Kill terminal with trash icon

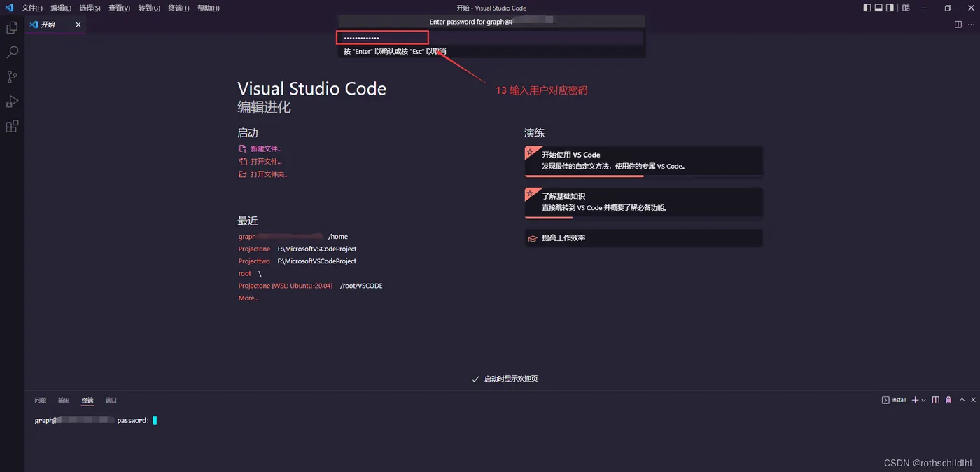click(x=948, y=400)
